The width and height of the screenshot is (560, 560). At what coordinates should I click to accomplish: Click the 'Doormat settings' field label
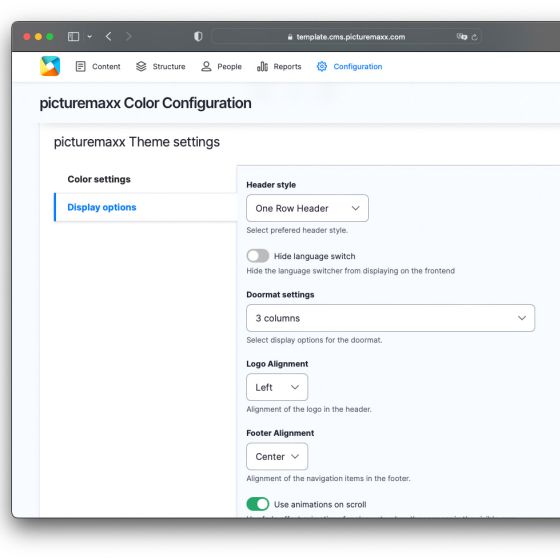[280, 295]
